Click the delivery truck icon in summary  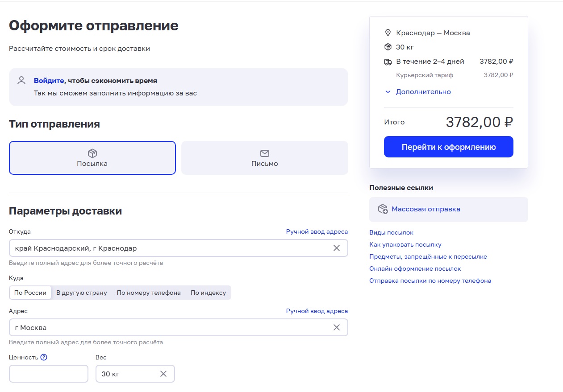pos(388,62)
